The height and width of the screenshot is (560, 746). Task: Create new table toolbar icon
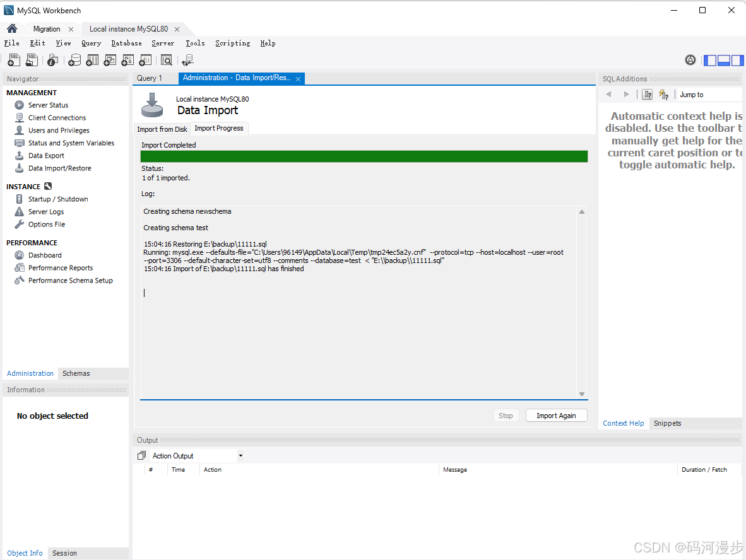click(92, 60)
